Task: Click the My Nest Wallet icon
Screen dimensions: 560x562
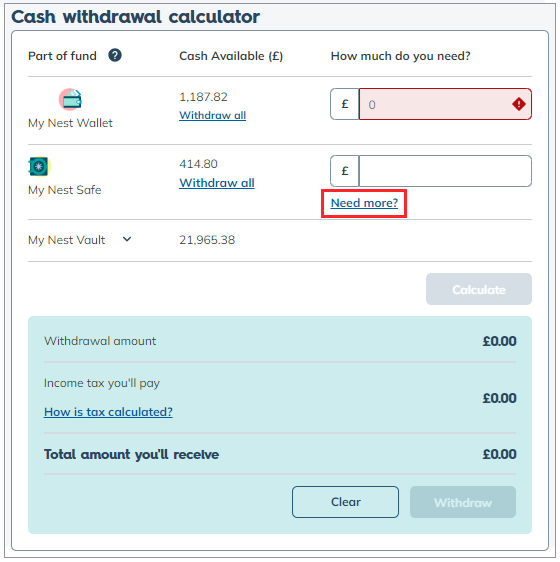Action: (71, 99)
